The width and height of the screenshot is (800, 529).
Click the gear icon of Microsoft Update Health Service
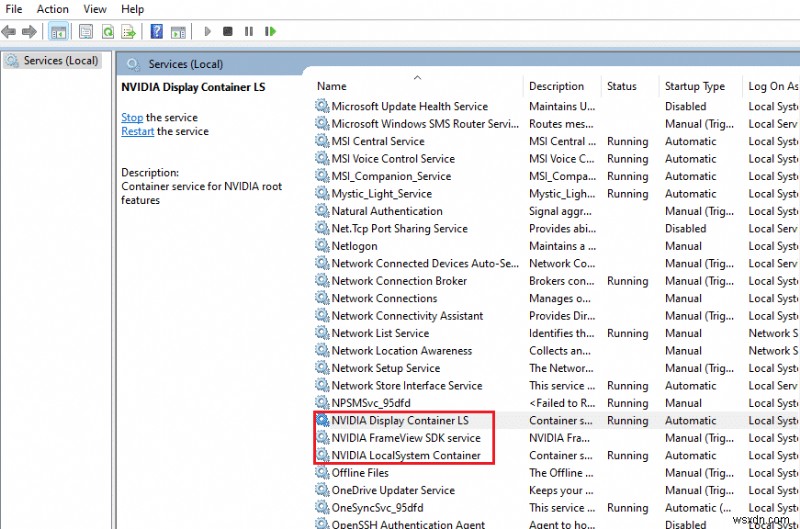(x=322, y=106)
